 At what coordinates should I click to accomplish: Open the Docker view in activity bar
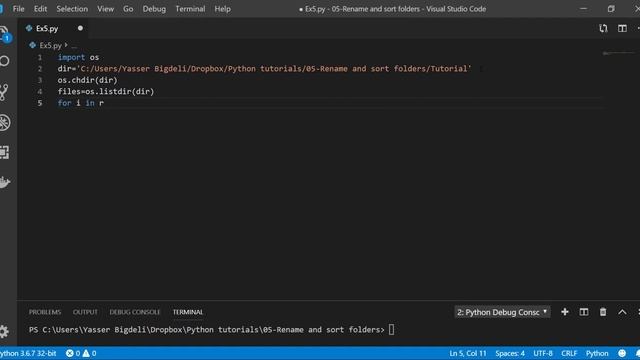click(4, 182)
